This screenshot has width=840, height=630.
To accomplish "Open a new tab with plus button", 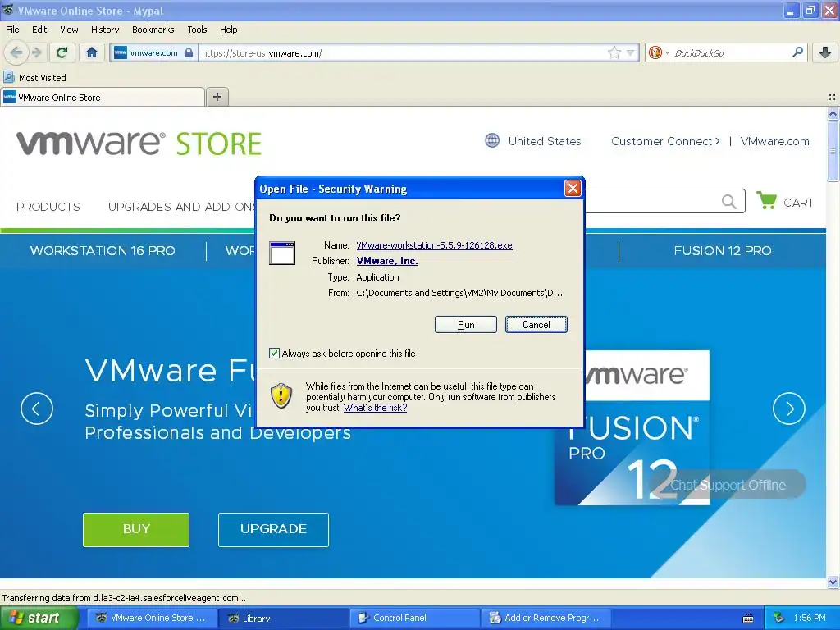I will 217,97.
